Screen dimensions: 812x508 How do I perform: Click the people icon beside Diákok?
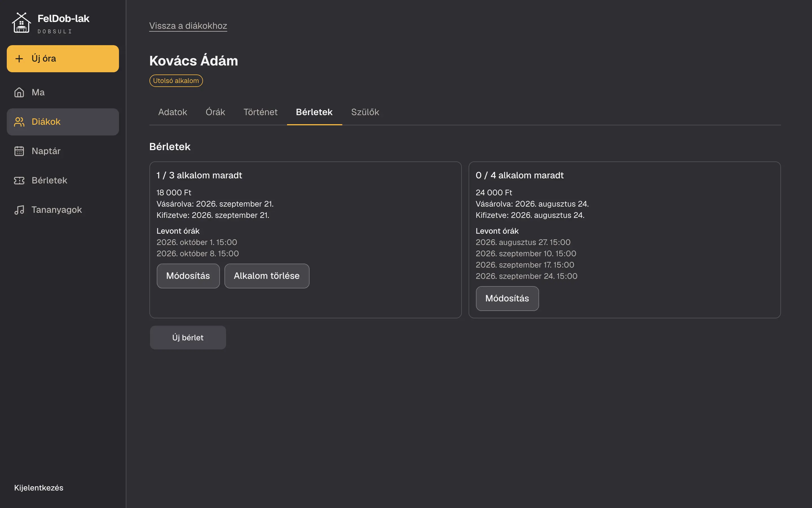click(x=19, y=122)
